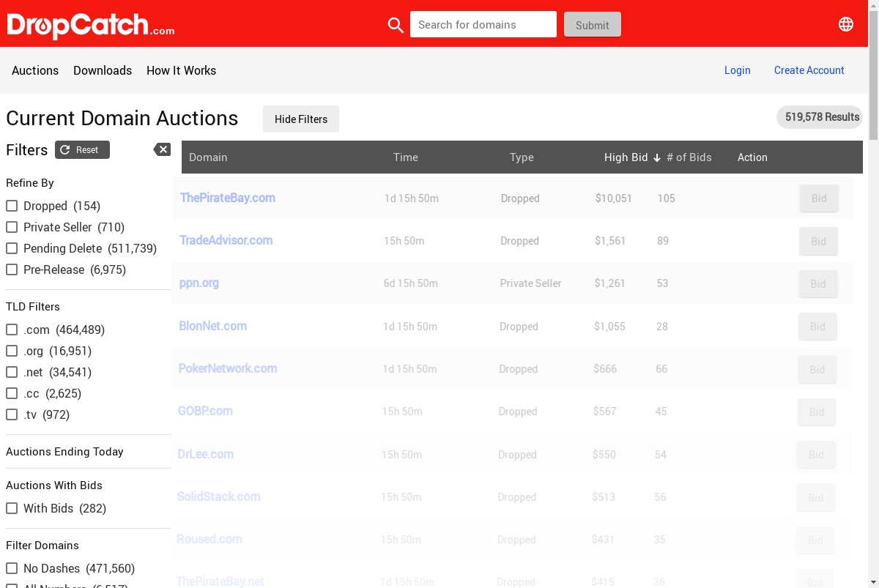This screenshot has width=879, height=588.
Task: Open GOBP.com auction
Action: click(x=205, y=411)
